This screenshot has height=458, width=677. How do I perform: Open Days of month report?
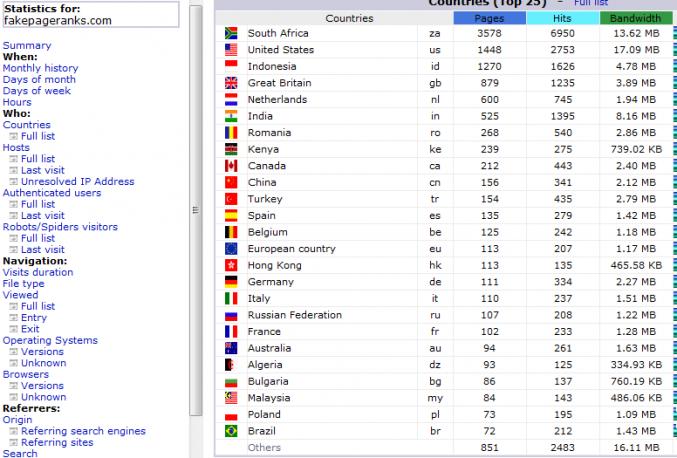(x=39, y=79)
